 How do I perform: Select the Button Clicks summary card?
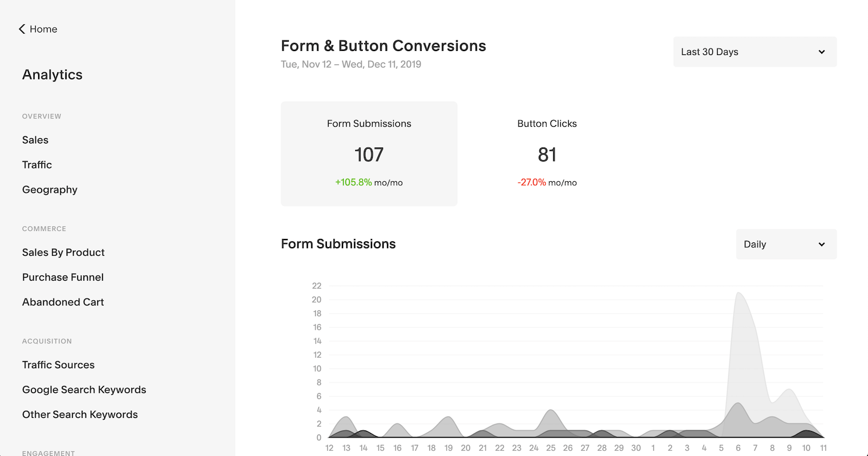click(x=547, y=153)
